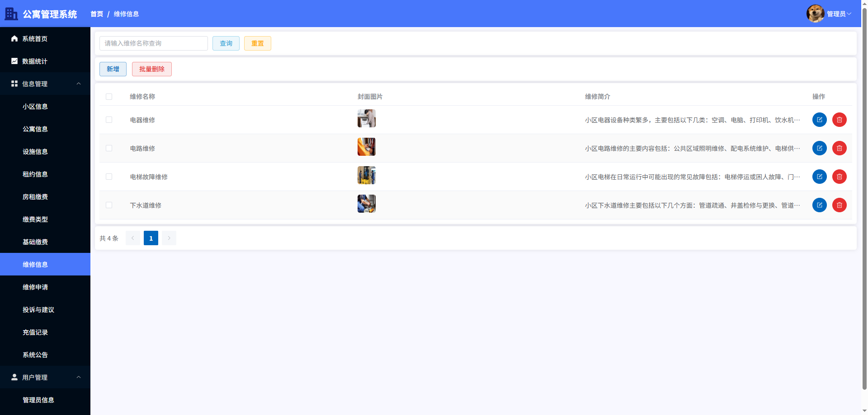Delete the 电器维修 row
Screen dimensions: 868x415
(840, 120)
